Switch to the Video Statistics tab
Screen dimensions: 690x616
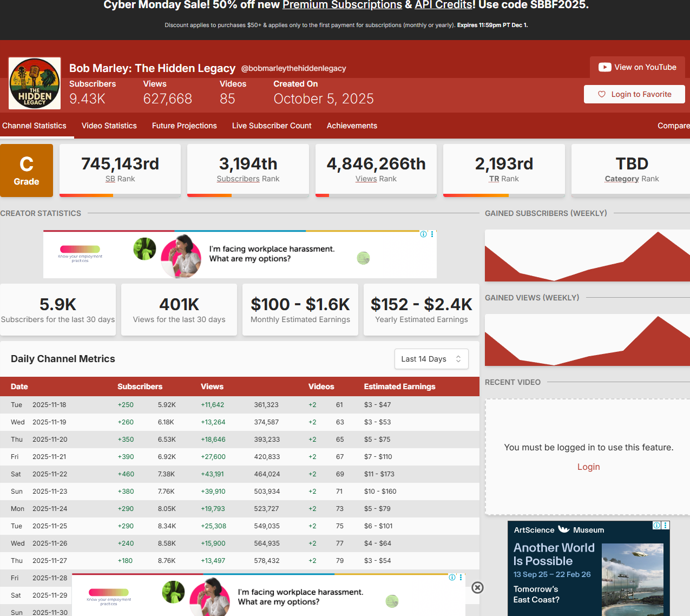point(109,126)
